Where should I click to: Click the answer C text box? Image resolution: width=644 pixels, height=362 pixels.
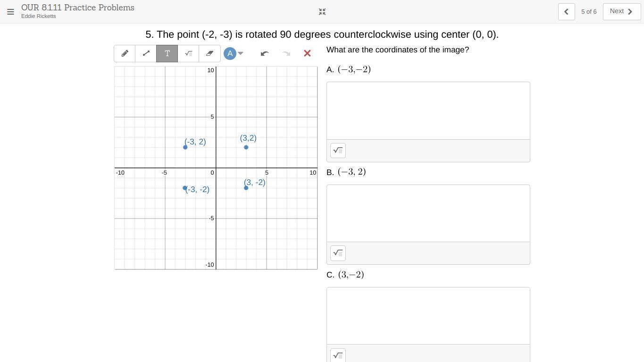[x=428, y=316]
